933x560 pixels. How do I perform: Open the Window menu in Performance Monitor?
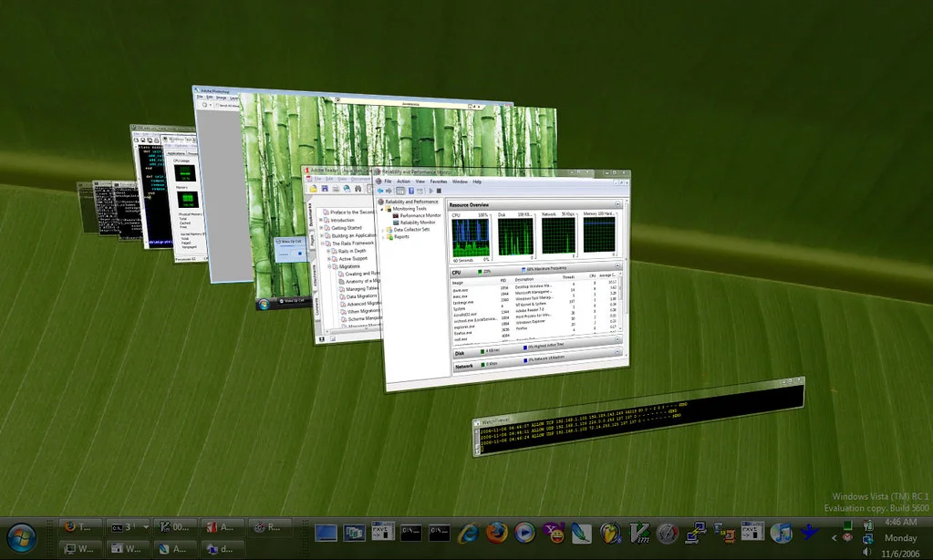[x=460, y=181]
